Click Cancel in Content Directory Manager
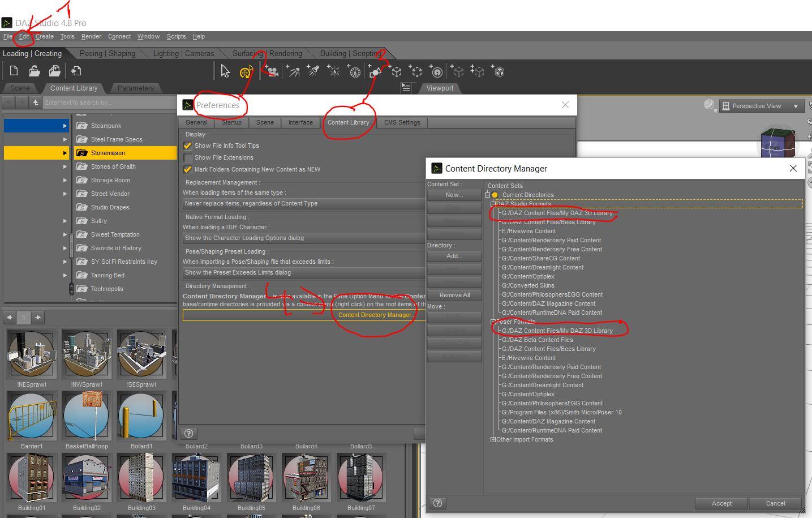This screenshot has width=812, height=518. coord(775,503)
